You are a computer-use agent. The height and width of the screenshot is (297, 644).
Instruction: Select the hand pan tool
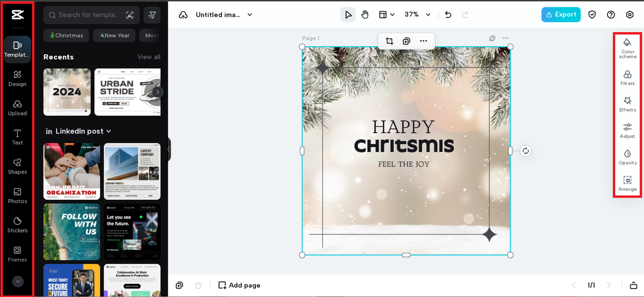[x=365, y=15]
